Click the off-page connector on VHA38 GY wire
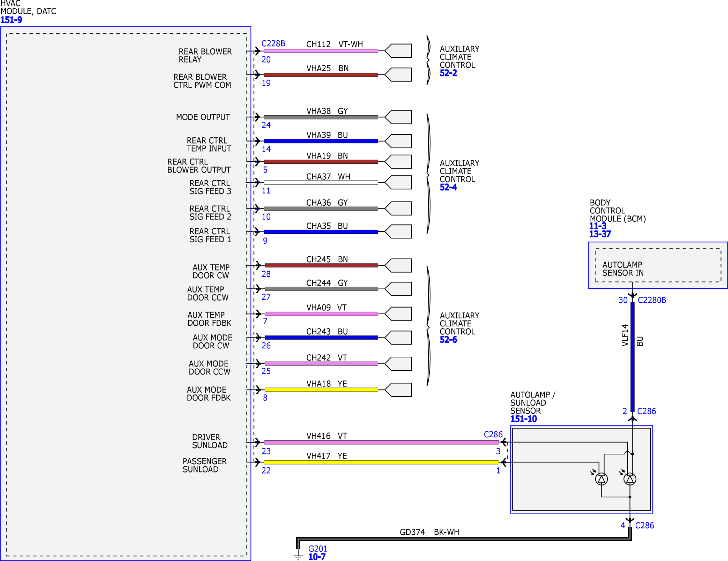This screenshot has width=728, height=561. coord(398,117)
